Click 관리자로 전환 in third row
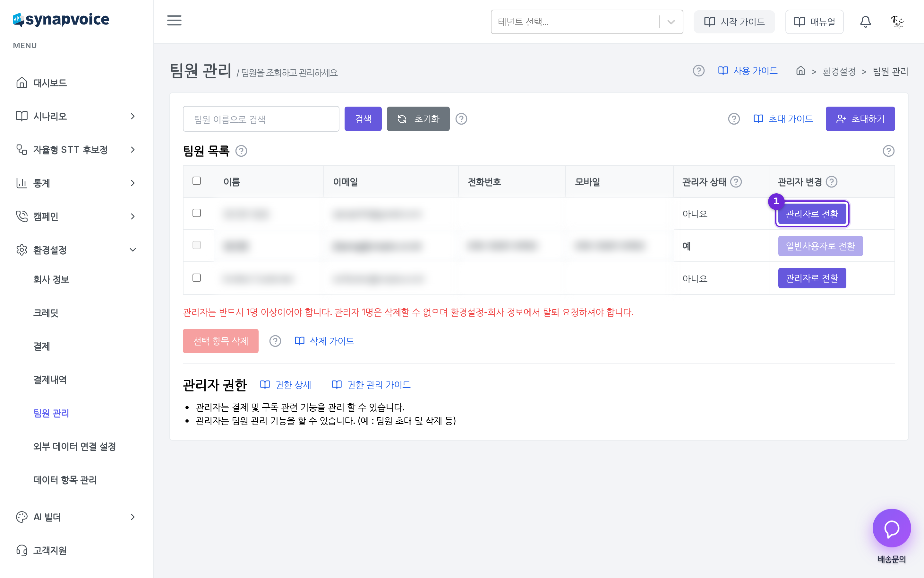 coord(812,278)
